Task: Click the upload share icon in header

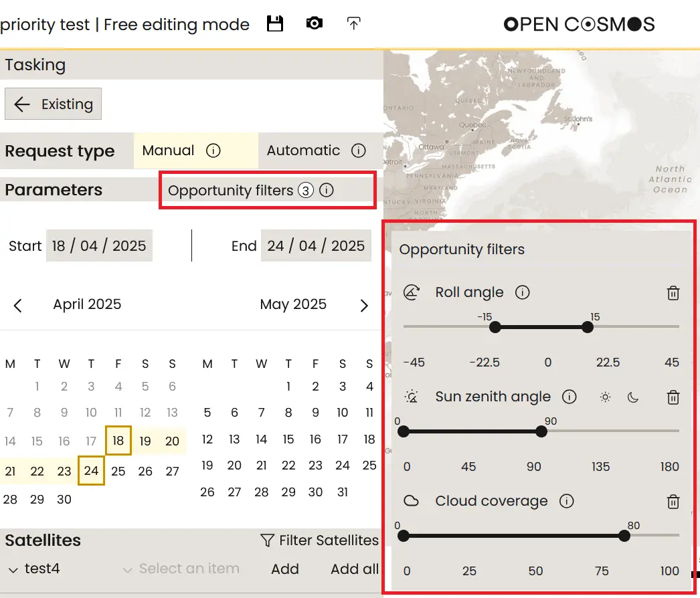Action: tap(353, 24)
